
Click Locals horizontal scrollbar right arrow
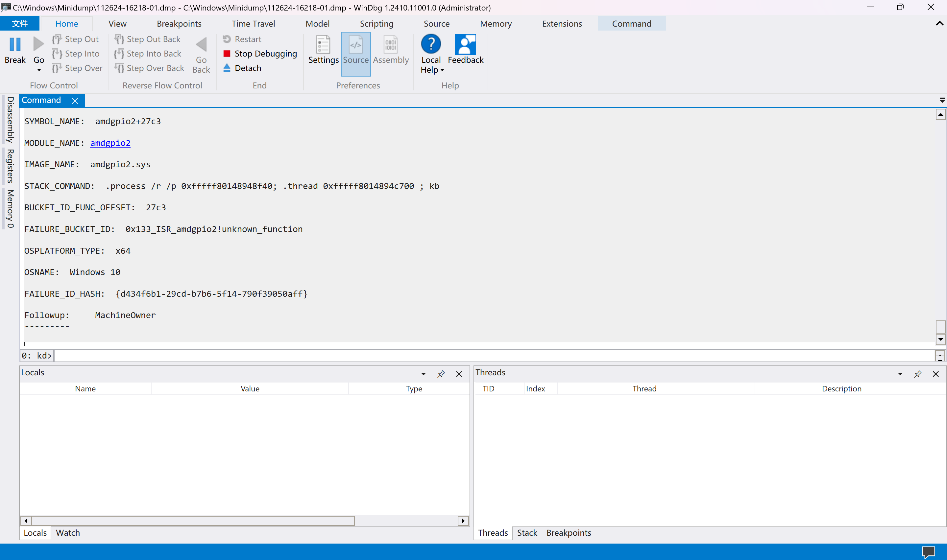[463, 521]
